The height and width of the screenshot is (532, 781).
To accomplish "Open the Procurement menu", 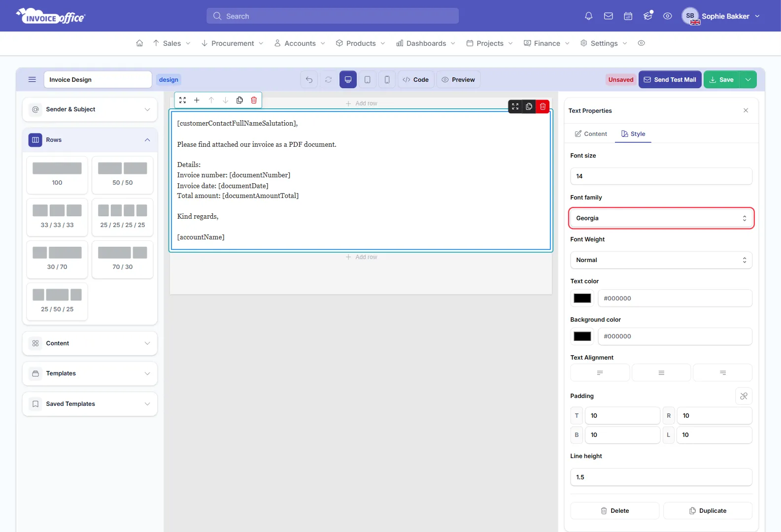I will point(233,43).
